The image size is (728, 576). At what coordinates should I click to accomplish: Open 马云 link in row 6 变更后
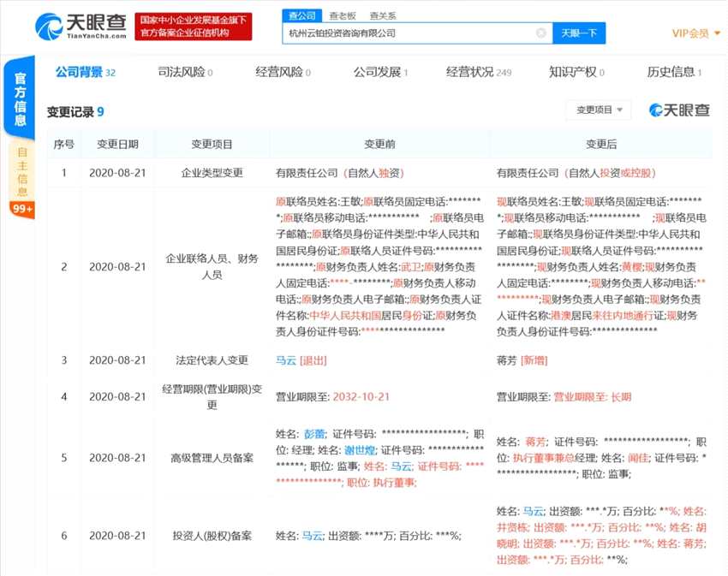coord(534,512)
